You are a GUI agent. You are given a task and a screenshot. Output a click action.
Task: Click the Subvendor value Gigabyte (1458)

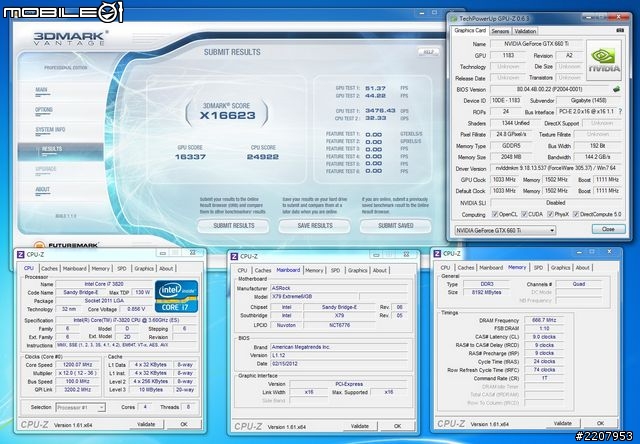point(589,100)
